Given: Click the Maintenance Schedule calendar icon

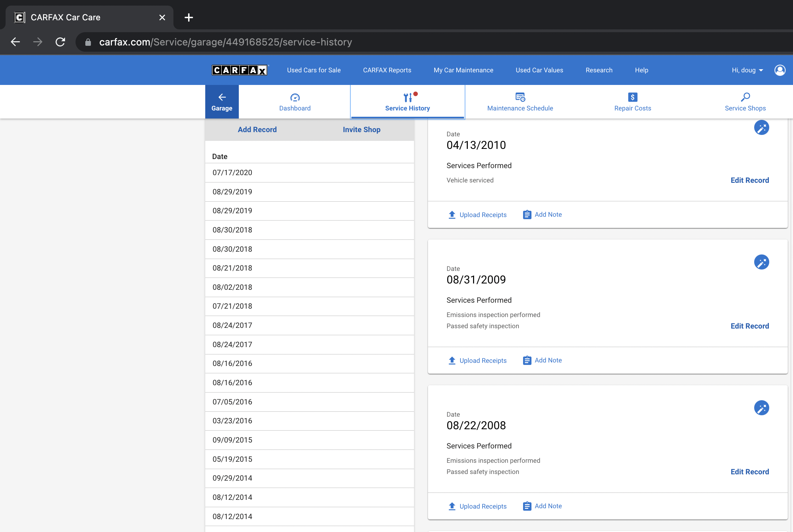Looking at the screenshot, I should click(x=520, y=97).
